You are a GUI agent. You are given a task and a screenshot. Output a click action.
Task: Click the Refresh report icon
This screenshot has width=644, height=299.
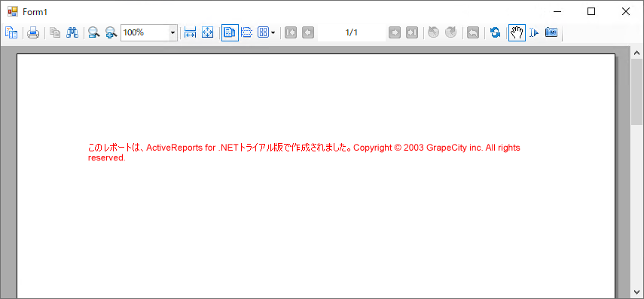coord(496,32)
